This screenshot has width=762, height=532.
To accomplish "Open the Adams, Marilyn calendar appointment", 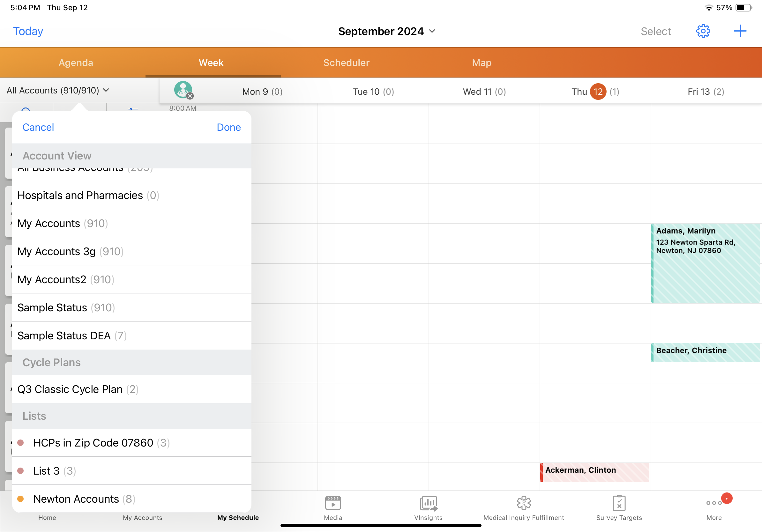I will coord(705,263).
